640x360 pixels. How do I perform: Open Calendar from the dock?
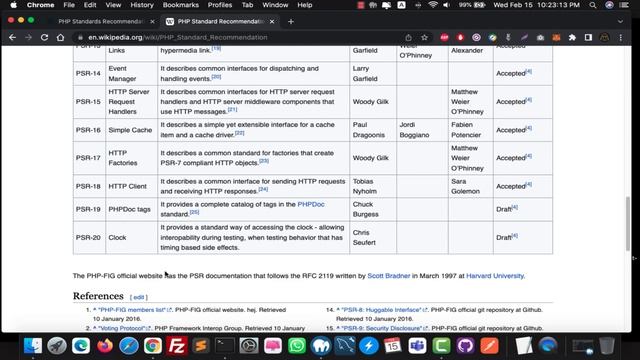(393, 346)
